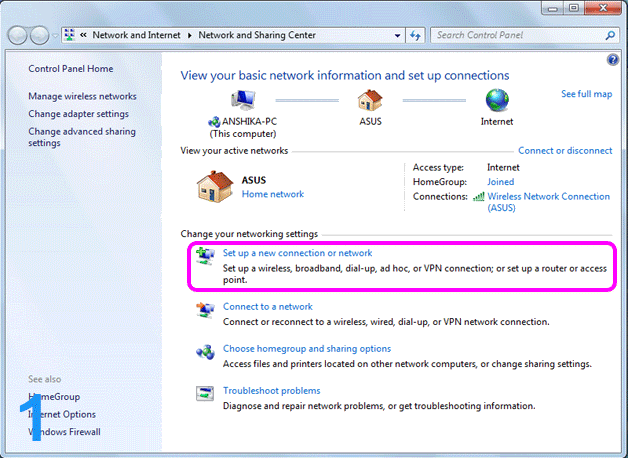Select Network and Sharing Center breadcrumb
The height and width of the screenshot is (458, 628).
tap(257, 35)
